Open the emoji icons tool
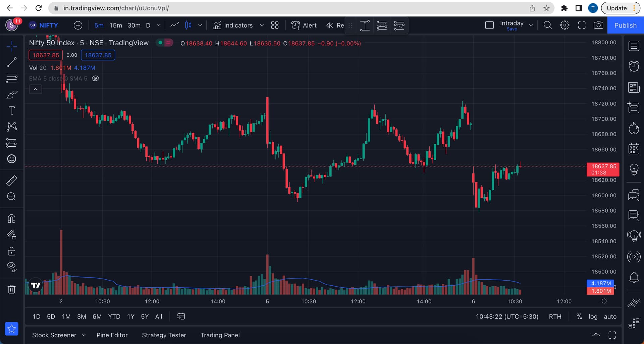The height and width of the screenshot is (344, 644). (12, 159)
